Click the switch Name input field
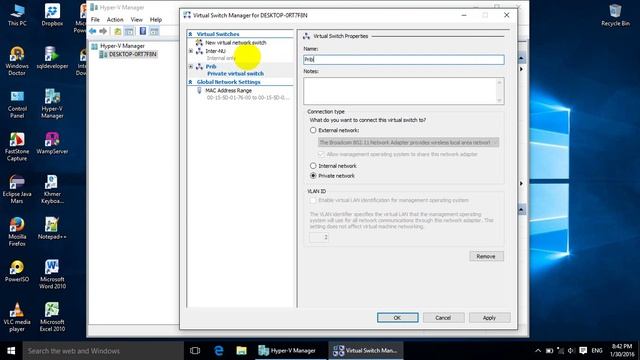640x360 pixels. [403, 60]
